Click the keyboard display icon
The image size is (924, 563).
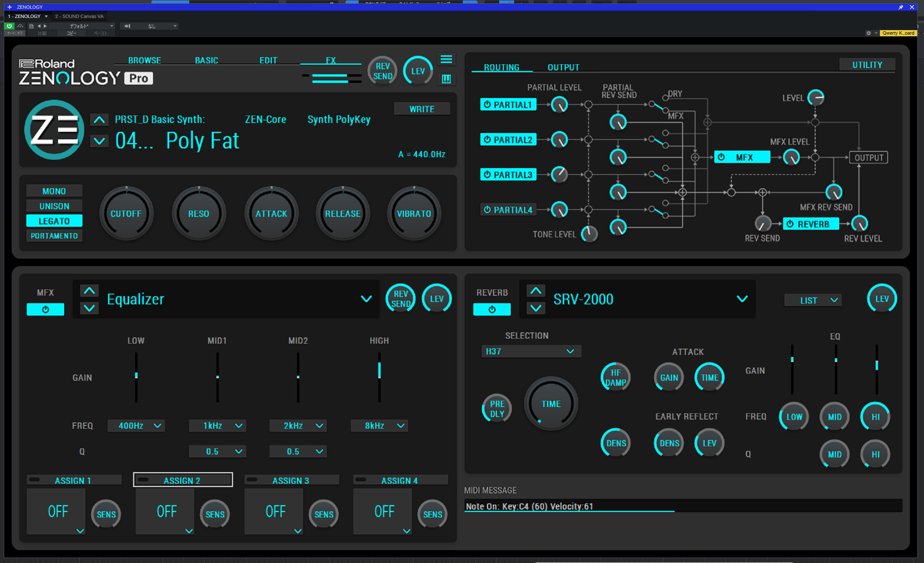coord(446,79)
